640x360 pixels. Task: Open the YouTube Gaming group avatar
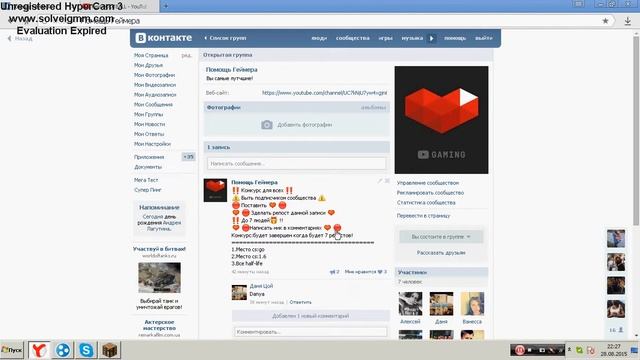(441, 120)
